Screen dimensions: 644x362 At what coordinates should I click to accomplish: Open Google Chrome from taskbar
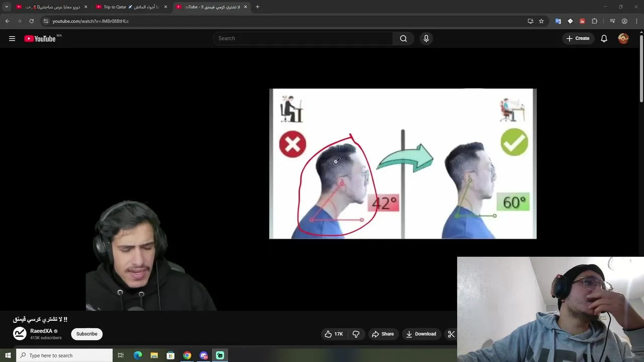(x=187, y=355)
